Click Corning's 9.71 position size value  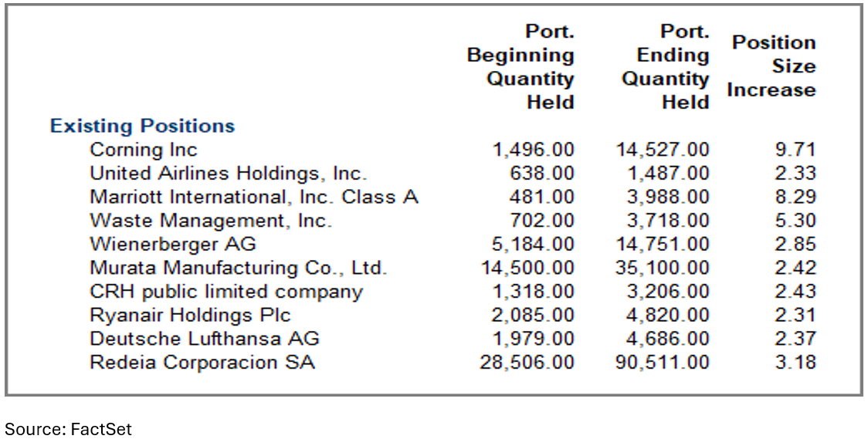pyautogui.click(x=795, y=150)
